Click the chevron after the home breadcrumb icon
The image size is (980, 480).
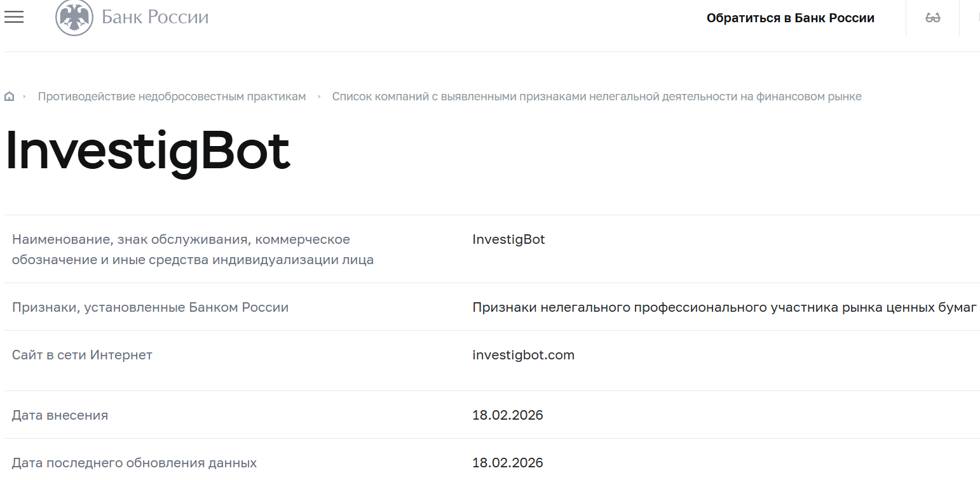pos(25,96)
